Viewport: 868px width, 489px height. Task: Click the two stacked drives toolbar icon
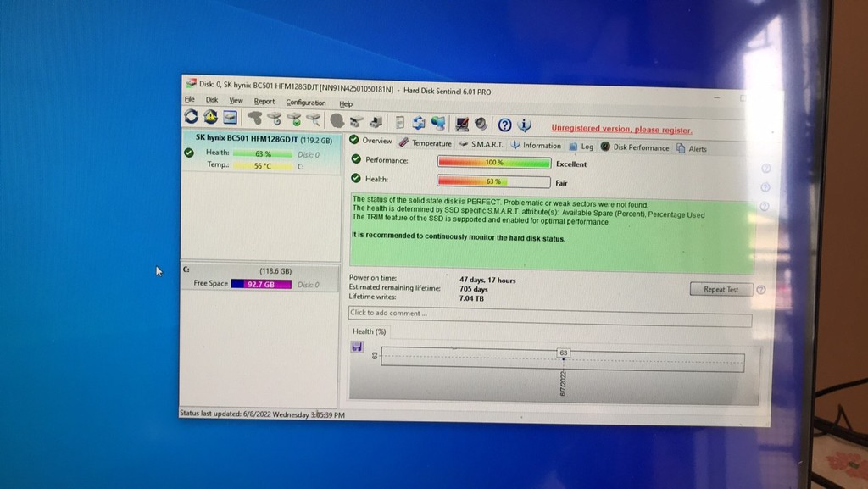pos(356,121)
